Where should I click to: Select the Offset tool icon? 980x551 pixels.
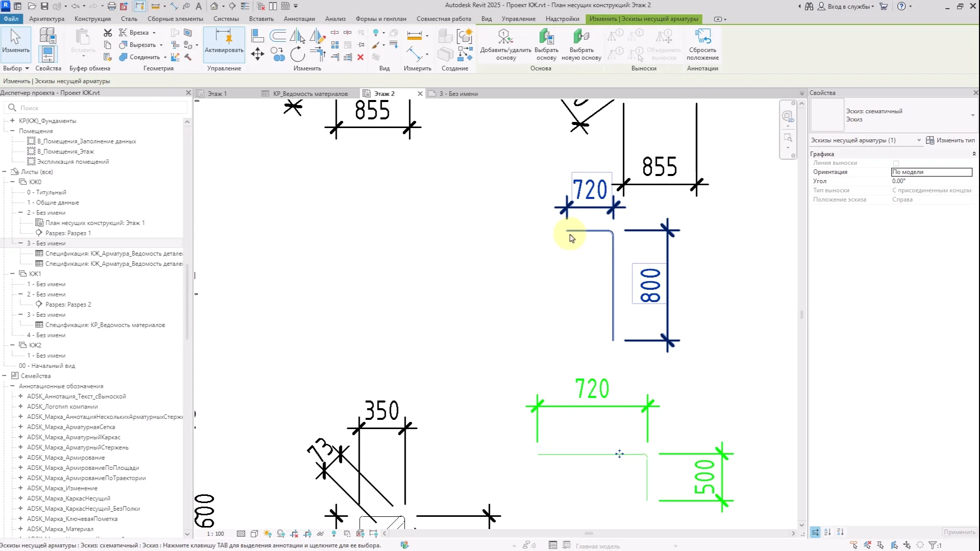(x=278, y=36)
